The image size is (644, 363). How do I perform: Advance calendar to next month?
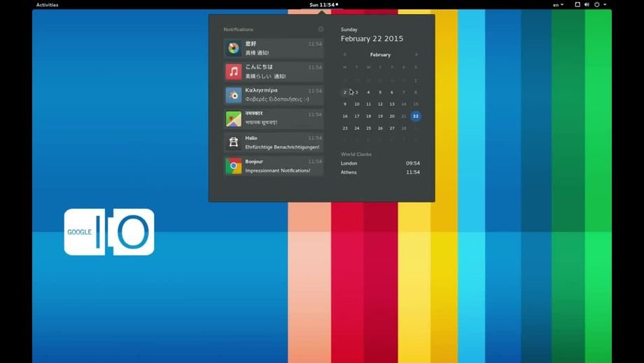pos(416,55)
